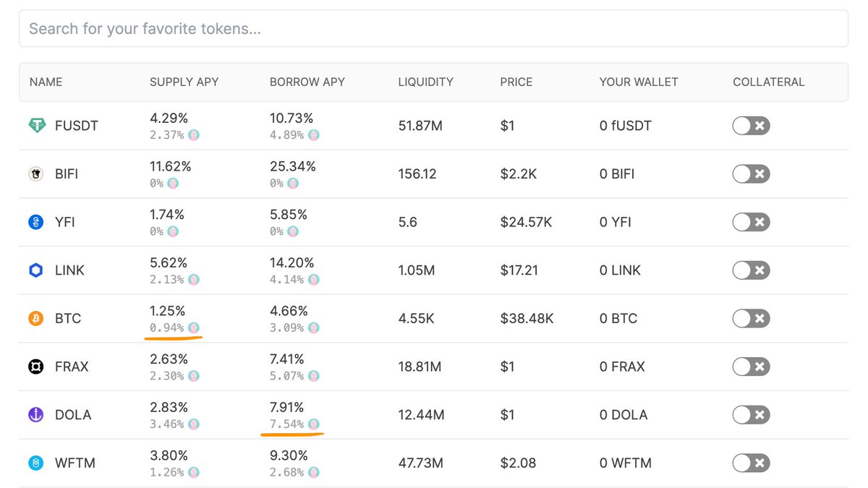The width and height of the screenshot is (868, 488).
Task: Sort by YOUR WALLET column header
Action: pyautogui.click(x=639, y=82)
